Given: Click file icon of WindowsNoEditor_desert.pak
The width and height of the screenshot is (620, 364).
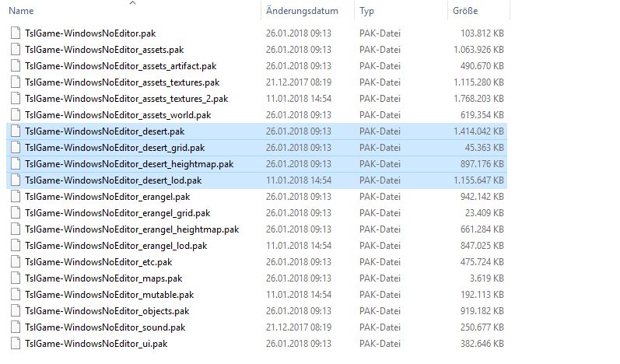Looking at the screenshot, I should coord(16,131).
